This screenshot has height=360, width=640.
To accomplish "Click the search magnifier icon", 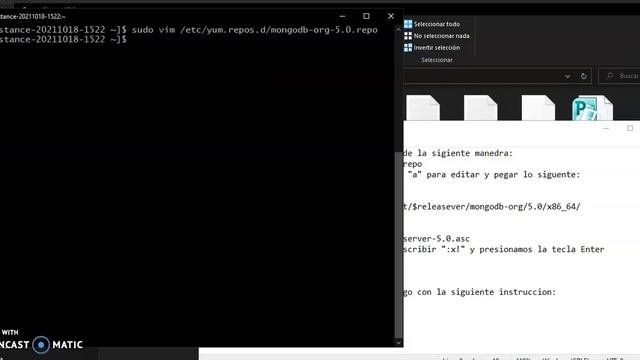I will pos(609,76).
